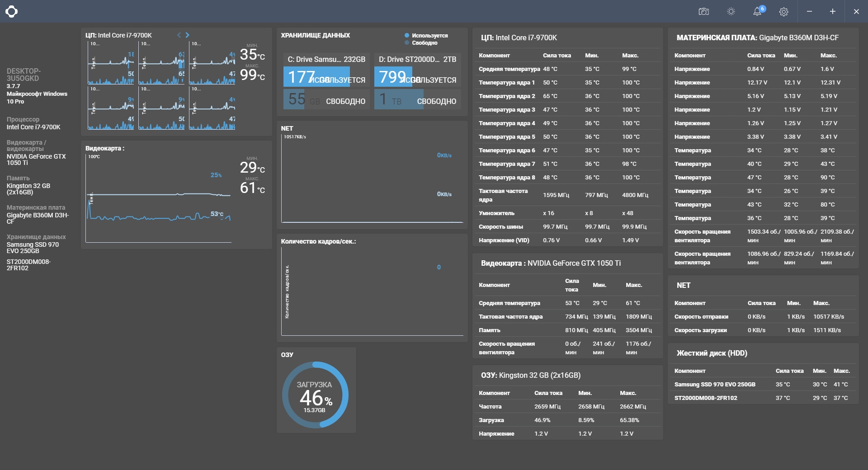868x470 pixels.
Task: Click the RAM Загрузка row label
Action: 491,420
